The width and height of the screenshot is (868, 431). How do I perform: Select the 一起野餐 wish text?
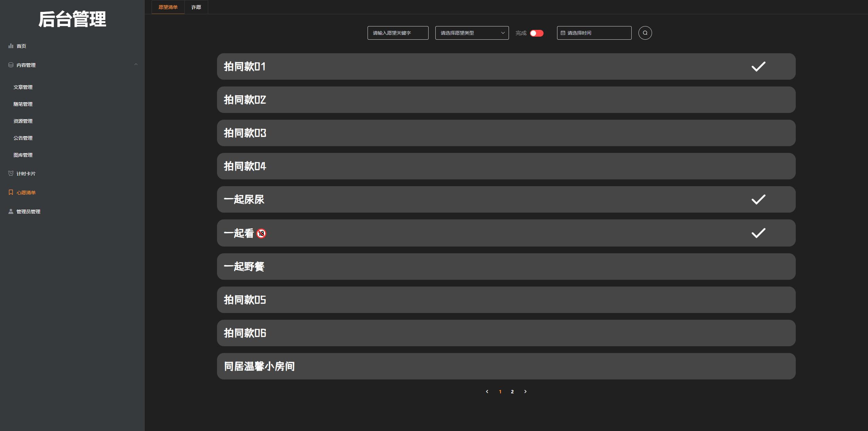[244, 267]
